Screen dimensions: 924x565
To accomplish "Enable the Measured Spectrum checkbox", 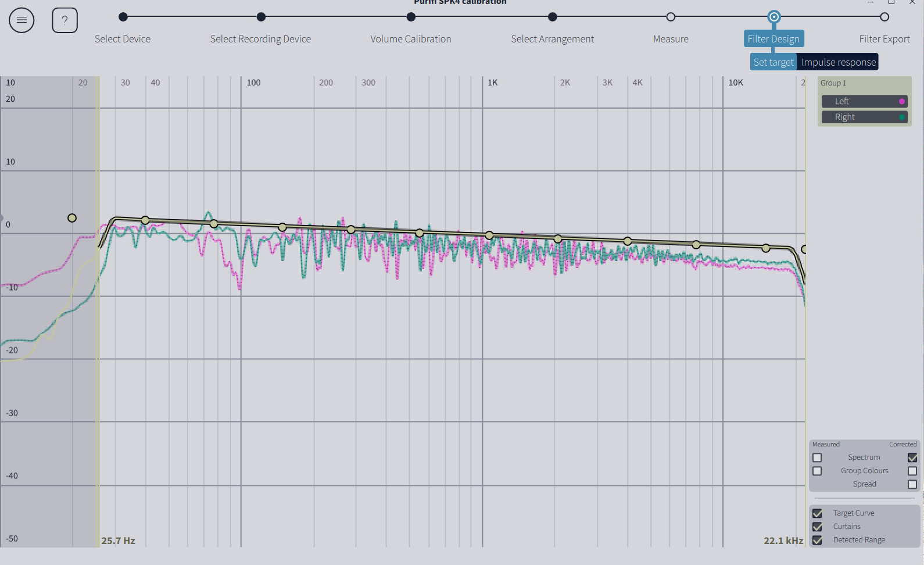I will [x=817, y=457].
